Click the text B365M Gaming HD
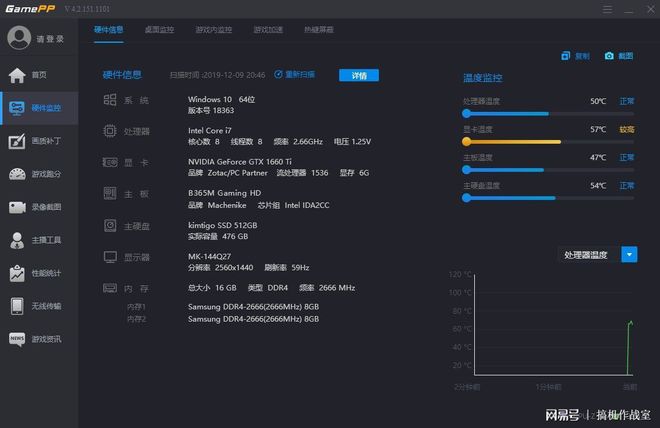This screenshot has height=428, width=660. [x=224, y=193]
